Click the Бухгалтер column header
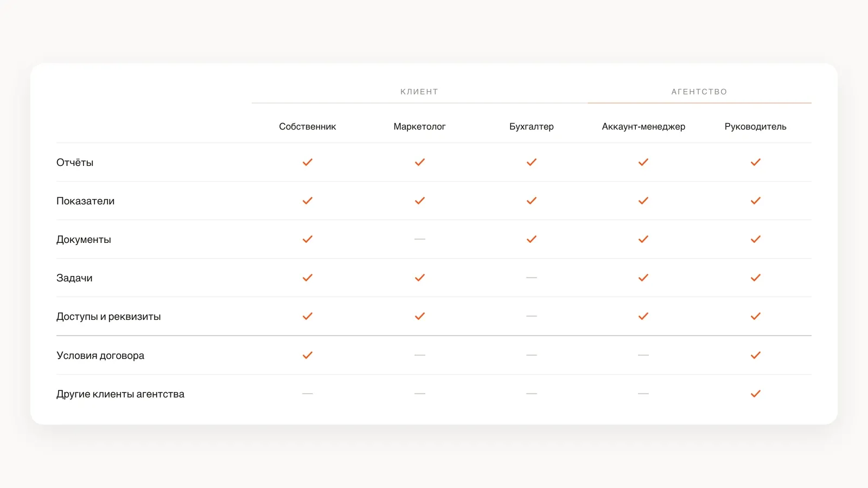The height and width of the screenshot is (488, 868). [532, 126]
